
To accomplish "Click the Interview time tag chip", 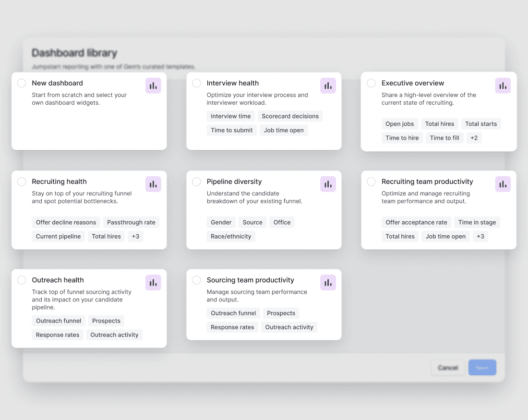I will coord(230,116).
